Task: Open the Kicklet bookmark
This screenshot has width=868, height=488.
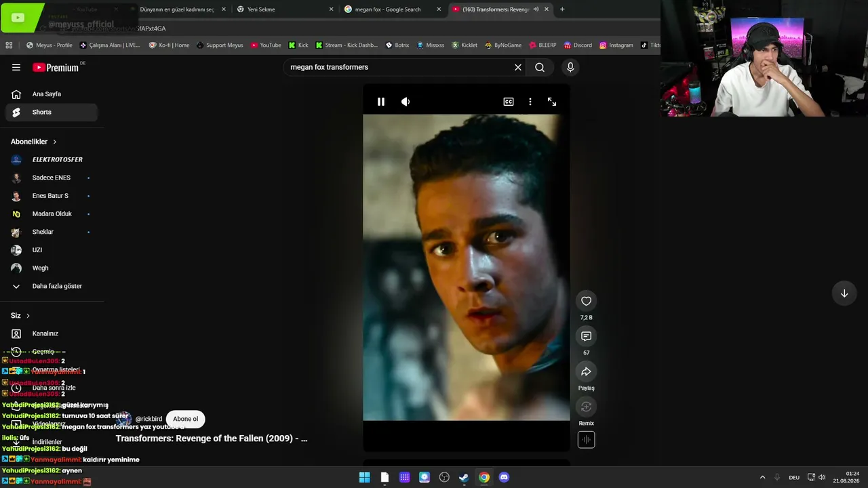Action: coord(464,45)
